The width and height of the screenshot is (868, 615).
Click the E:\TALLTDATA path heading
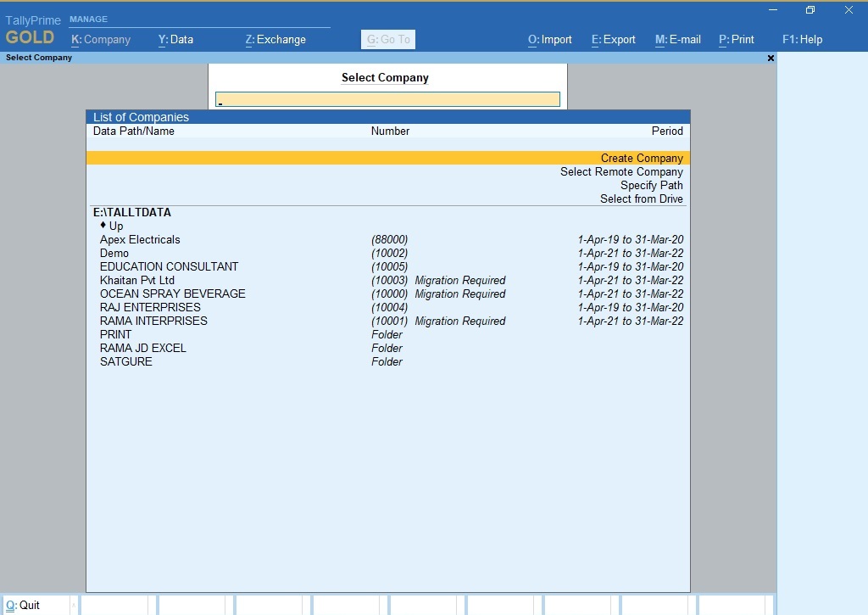point(131,212)
